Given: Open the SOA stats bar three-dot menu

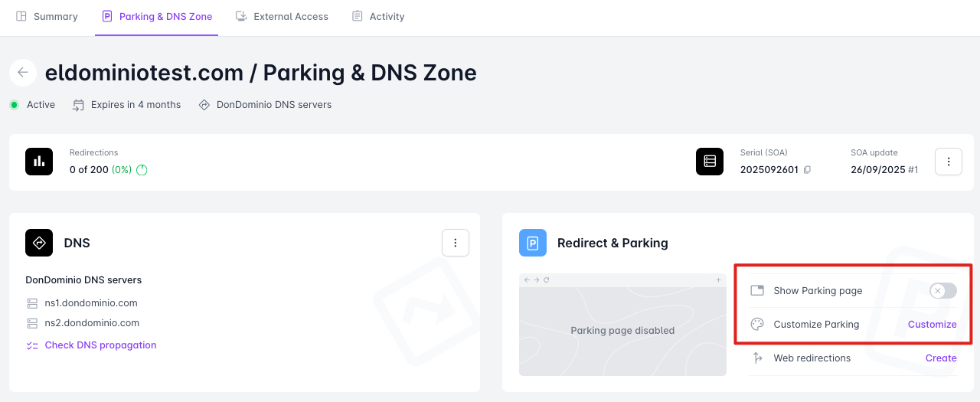Looking at the screenshot, I should tap(949, 162).
